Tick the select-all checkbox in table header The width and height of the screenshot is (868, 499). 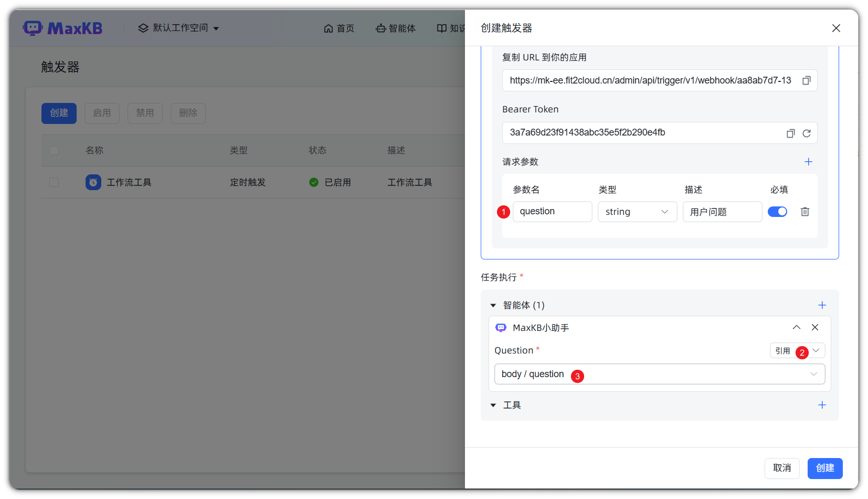(54, 151)
